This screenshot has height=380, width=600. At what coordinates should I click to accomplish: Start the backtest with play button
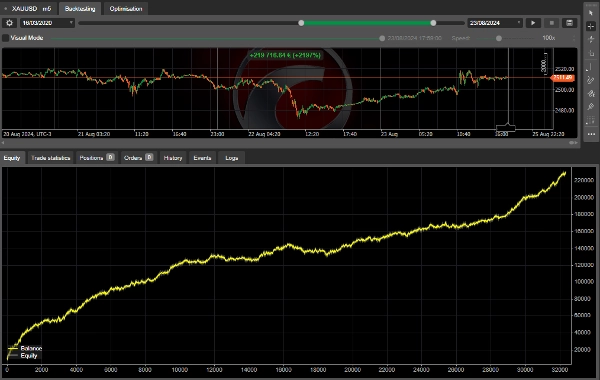tap(533, 23)
